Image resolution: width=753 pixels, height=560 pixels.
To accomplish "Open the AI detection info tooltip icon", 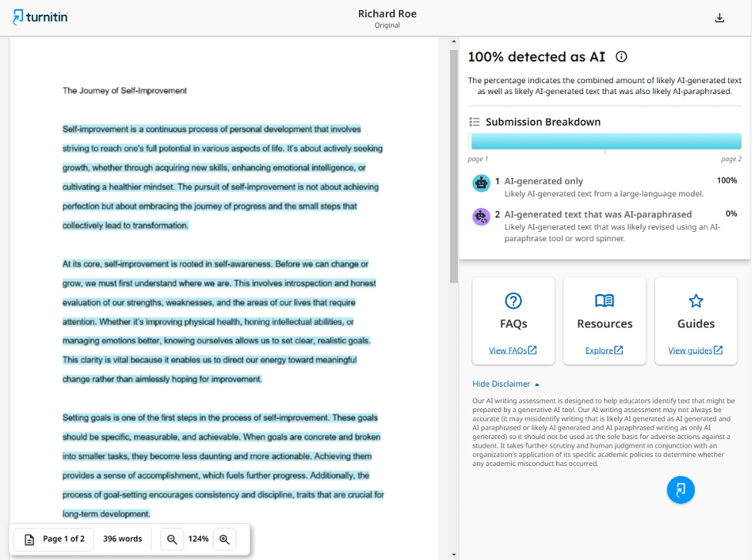I will tap(621, 56).
